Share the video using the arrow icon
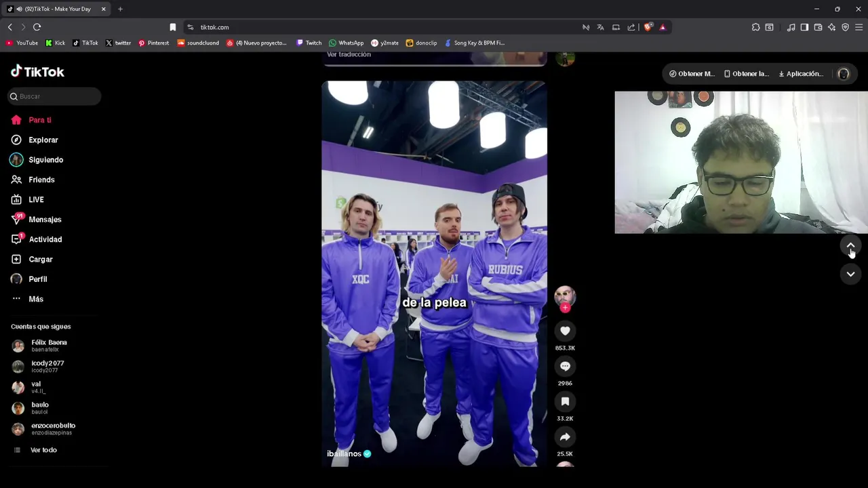 [x=565, y=436]
